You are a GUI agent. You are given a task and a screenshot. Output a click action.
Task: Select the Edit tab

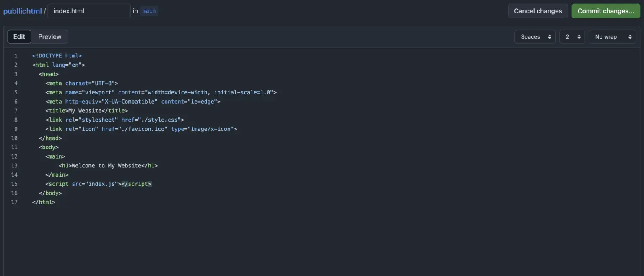pos(19,36)
